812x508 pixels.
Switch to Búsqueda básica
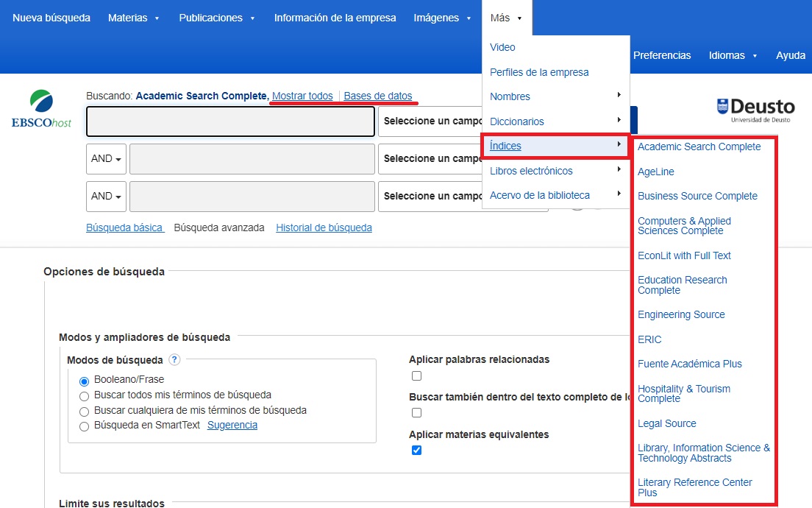pyautogui.click(x=125, y=227)
